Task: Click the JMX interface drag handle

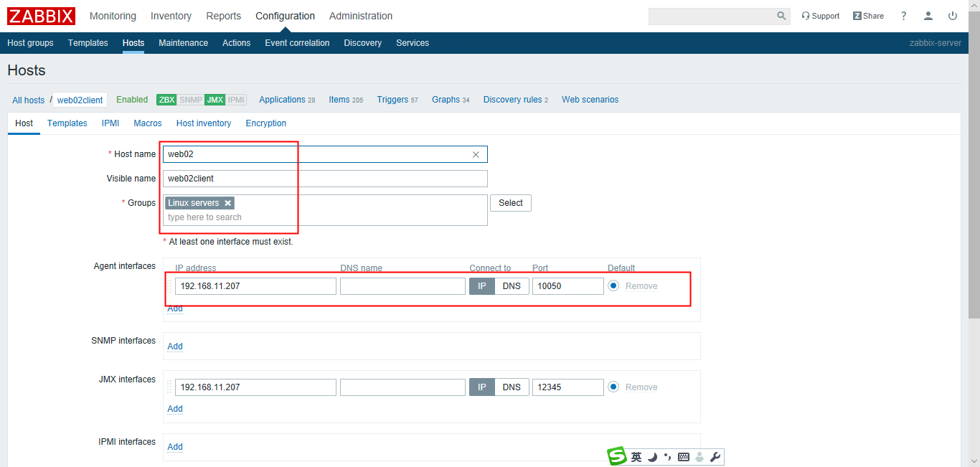Action: (169, 387)
